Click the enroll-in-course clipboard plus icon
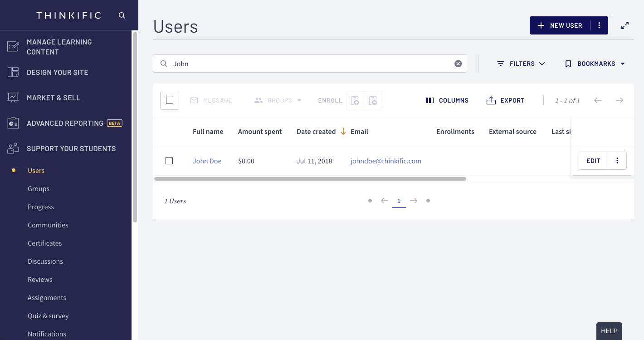Screen dimensions: 644x340 click(x=355, y=100)
